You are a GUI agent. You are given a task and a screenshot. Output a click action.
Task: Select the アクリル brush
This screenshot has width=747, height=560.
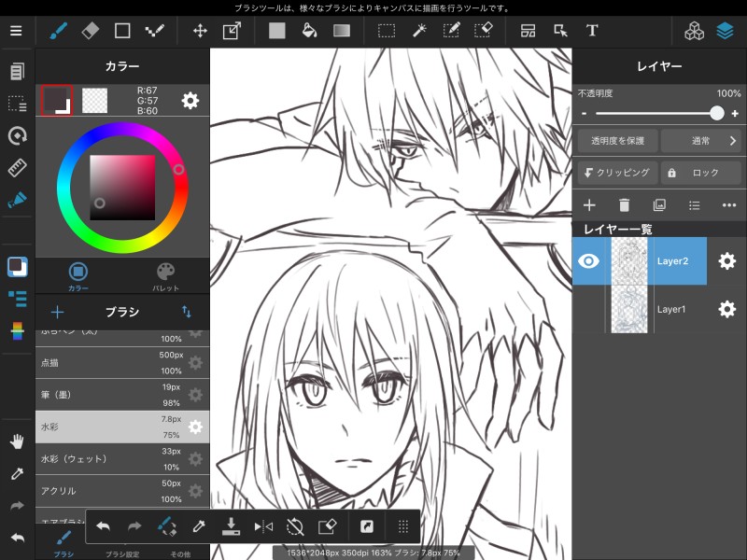[122, 491]
